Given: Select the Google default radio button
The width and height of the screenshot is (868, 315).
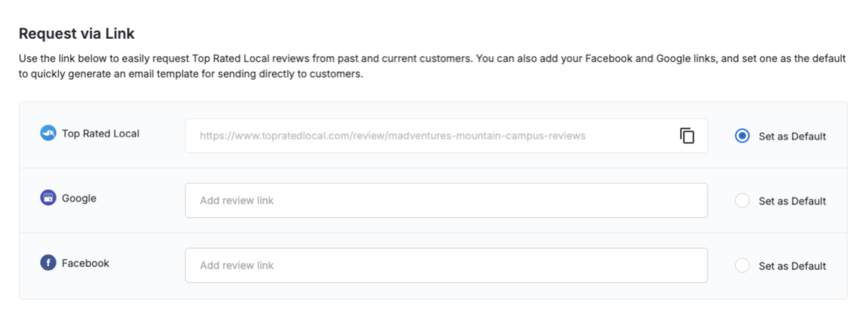Looking at the screenshot, I should click(742, 201).
